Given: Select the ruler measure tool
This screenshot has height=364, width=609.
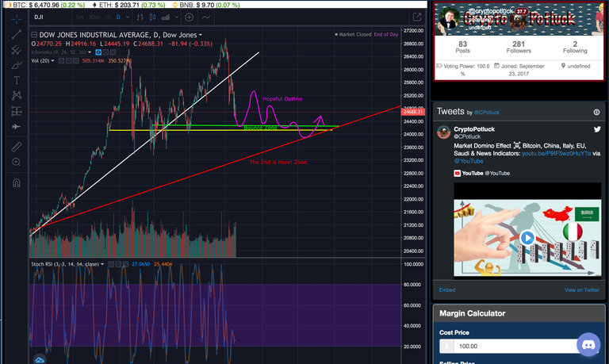Looking at the screenshot, I should coord(17,147).
